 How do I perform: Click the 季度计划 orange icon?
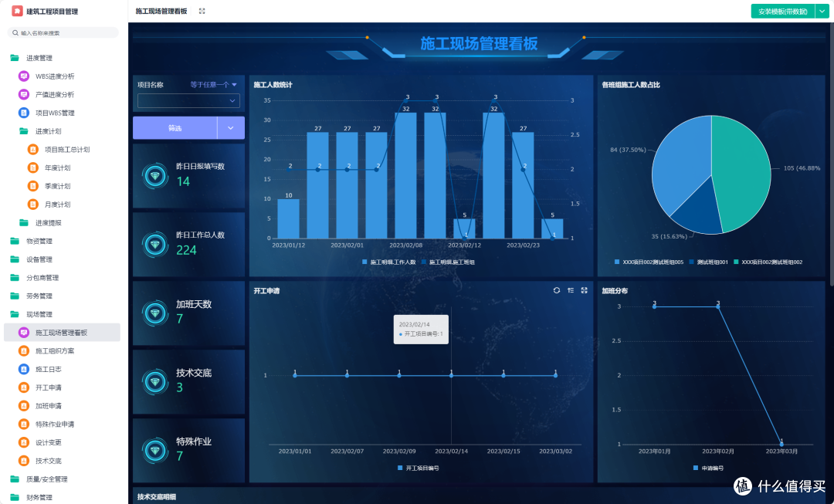(33, 186)
